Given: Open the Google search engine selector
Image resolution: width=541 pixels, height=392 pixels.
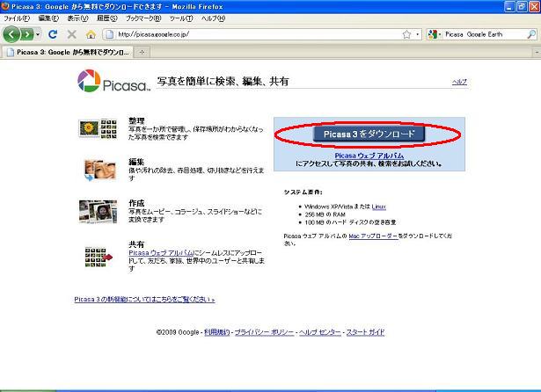Looking at the screenshot, I should 435,34.
